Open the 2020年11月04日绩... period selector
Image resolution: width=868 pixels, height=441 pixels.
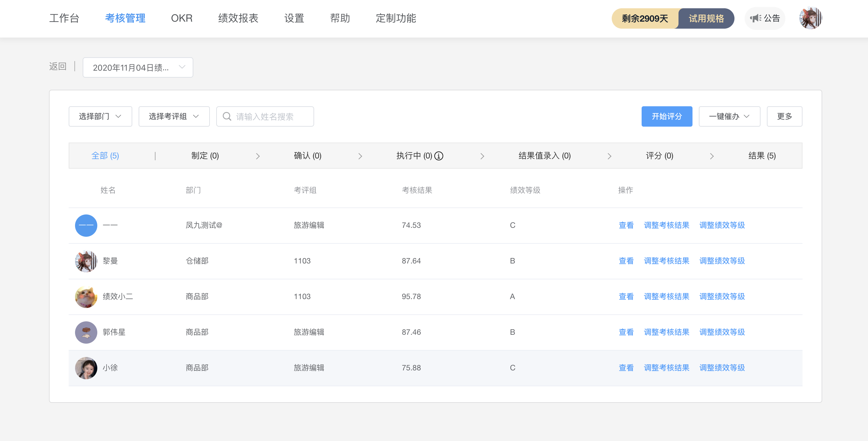(x=138, y=67)
